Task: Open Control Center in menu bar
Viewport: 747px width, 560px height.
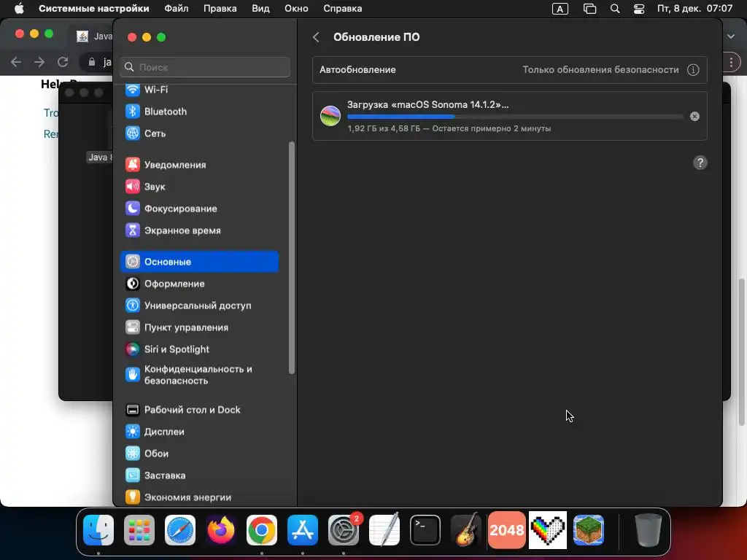Action: 639,9
